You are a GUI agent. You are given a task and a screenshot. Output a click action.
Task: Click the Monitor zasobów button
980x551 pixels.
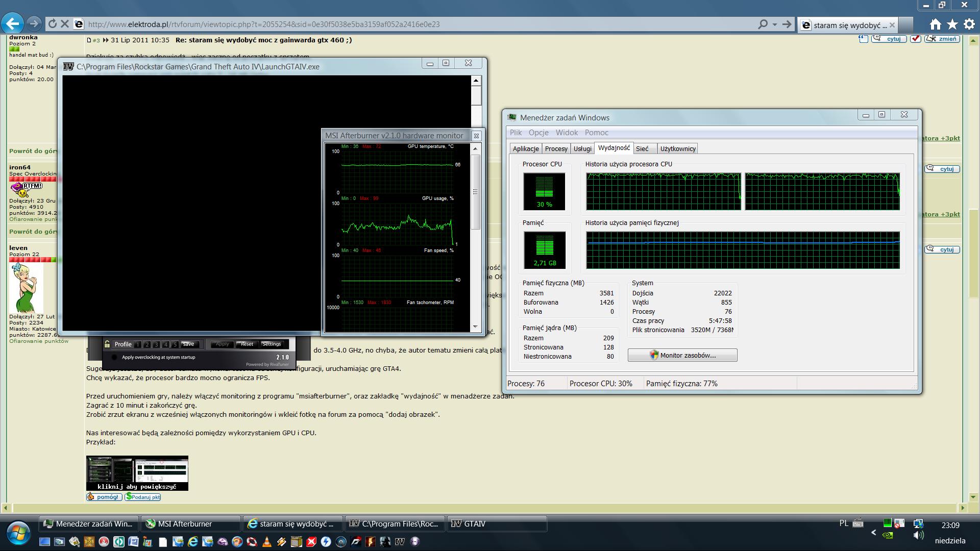click(x=682, y=355)
